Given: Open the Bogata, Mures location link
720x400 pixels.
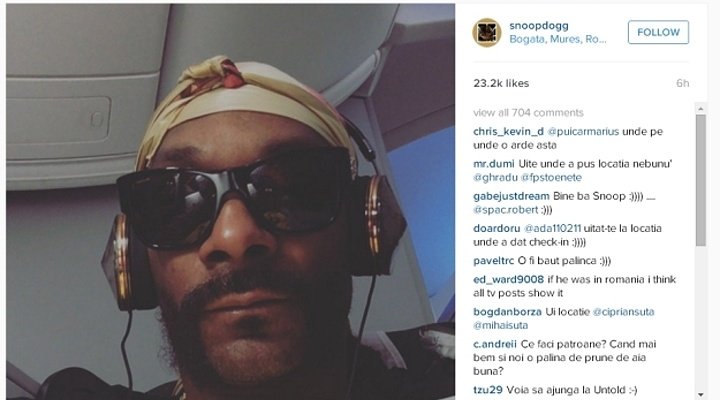Looking at the screenshot, I should coord(557,39).
